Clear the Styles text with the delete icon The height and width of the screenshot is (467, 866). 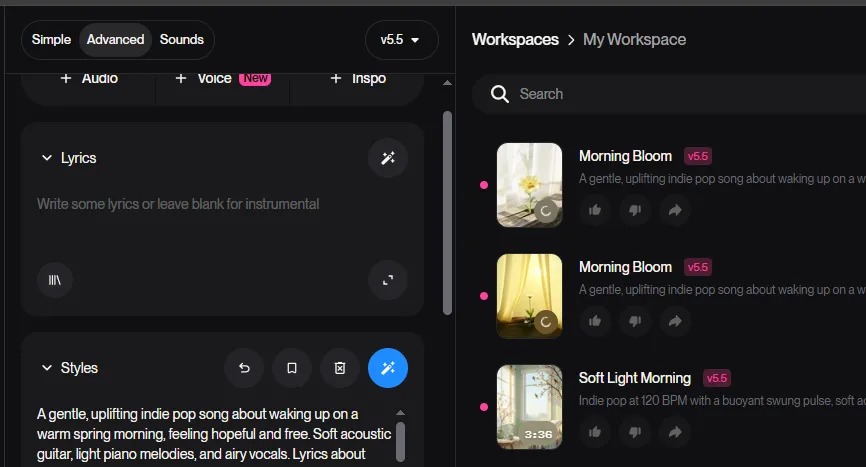[x=340, y=368]
